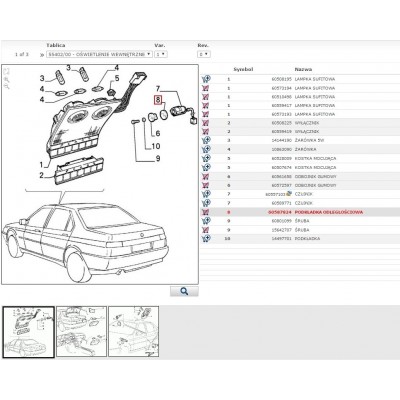Image resolution: width=400 pixels, height=400 pixels.
Task: Add CZŁONEK part 60557103 to cart
Action: coord(206,194)
